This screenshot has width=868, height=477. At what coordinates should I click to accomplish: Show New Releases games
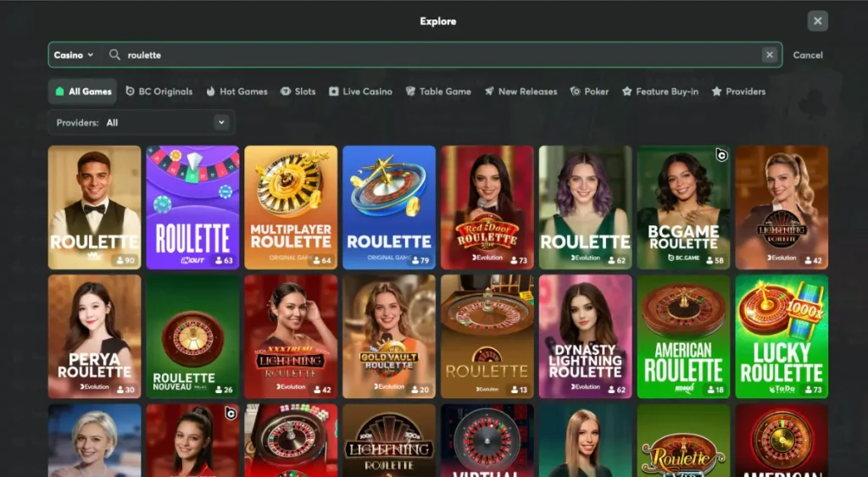coord(520,92)
